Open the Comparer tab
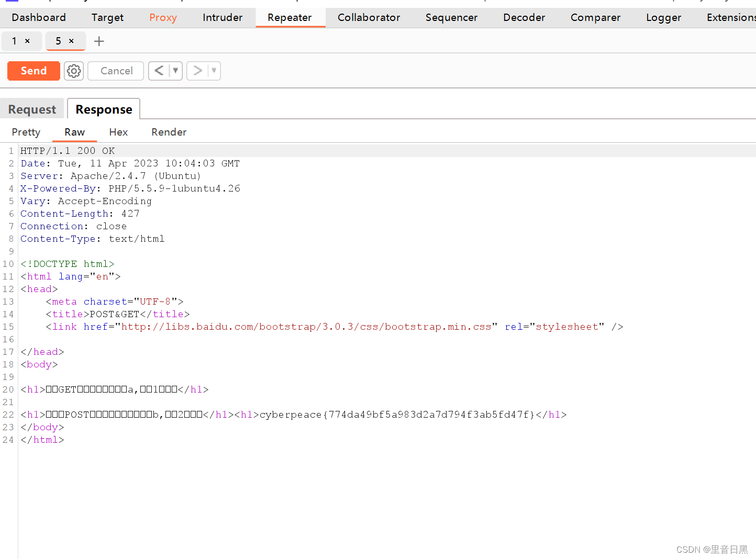This screenshot has width=756, height=559. tap(595, 17)
